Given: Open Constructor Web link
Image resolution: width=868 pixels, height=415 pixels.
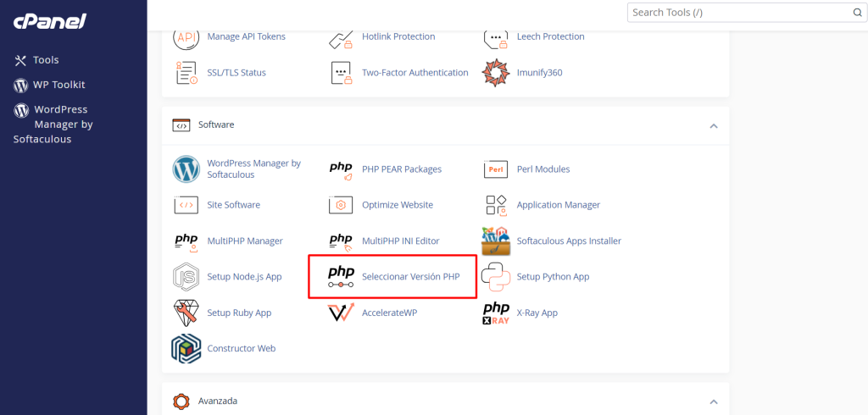Looking at the screenshot, I should 242,349.
